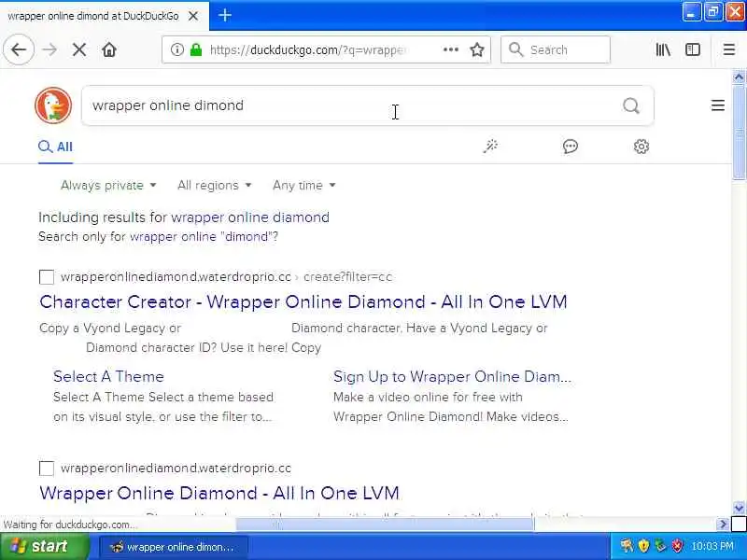Open the Firefox hamburger menu
This screenshot has height=560, width=747.
click(x=729, y=49)
